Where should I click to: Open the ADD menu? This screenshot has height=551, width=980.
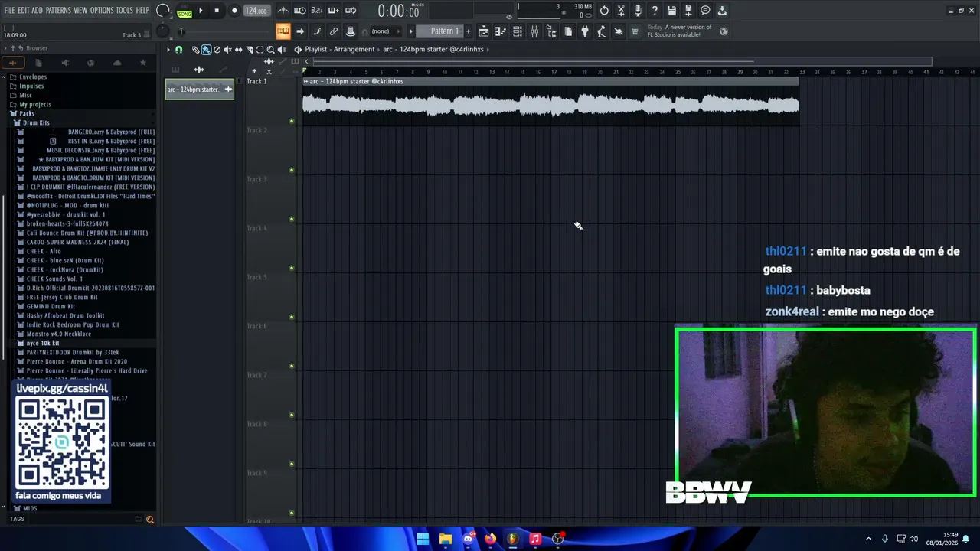point(37,11)
